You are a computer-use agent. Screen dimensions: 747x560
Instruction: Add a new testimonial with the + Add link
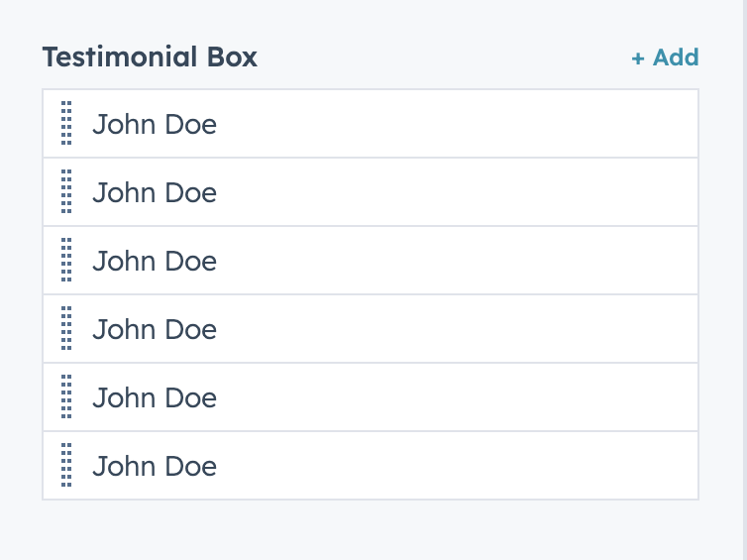(665, 57)
